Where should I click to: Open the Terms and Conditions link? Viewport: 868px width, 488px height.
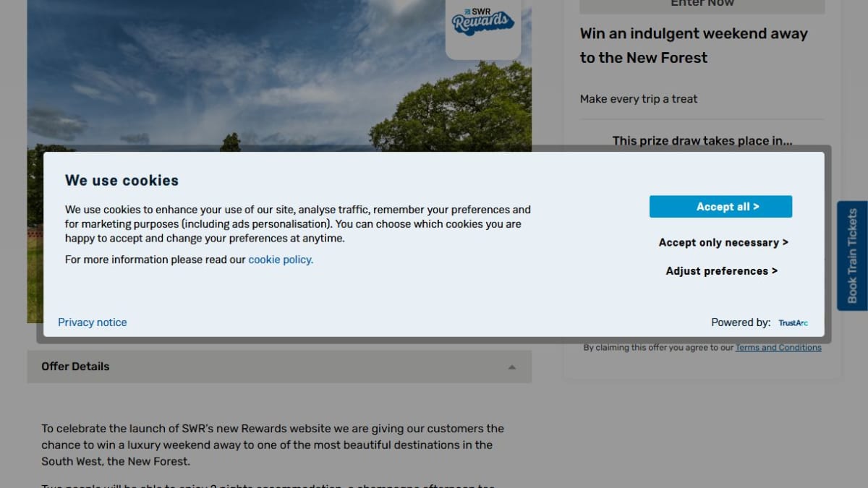[x=778, y=348]
